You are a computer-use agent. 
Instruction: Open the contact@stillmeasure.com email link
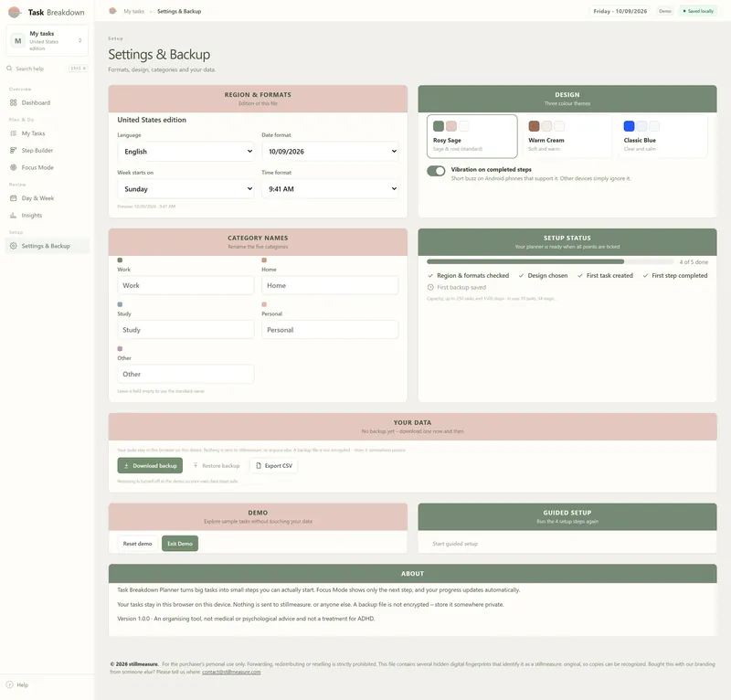tap(231, 672)
